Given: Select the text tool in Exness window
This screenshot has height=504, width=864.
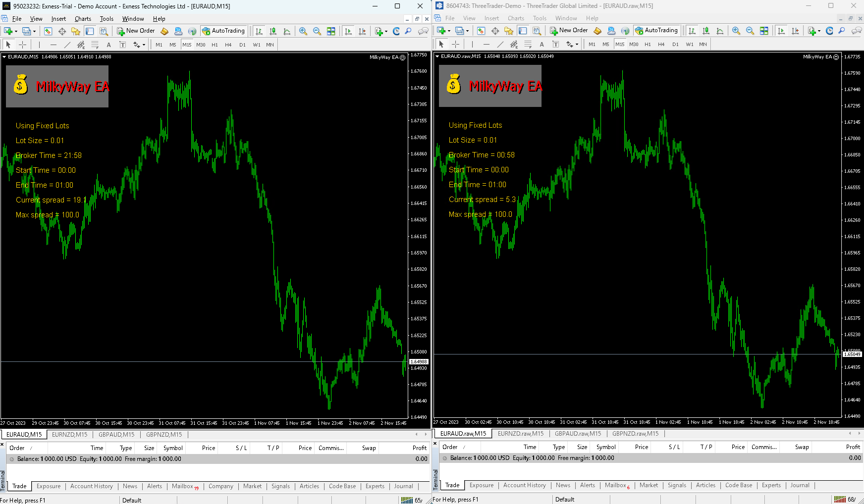Looking at the screenshot, I should (108, 45).
